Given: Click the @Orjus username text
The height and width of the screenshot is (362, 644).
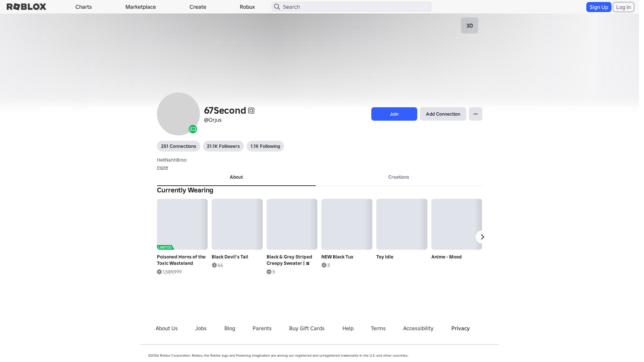Looking at the screenshot, I should pyautogui.click(x=213, y=120).
